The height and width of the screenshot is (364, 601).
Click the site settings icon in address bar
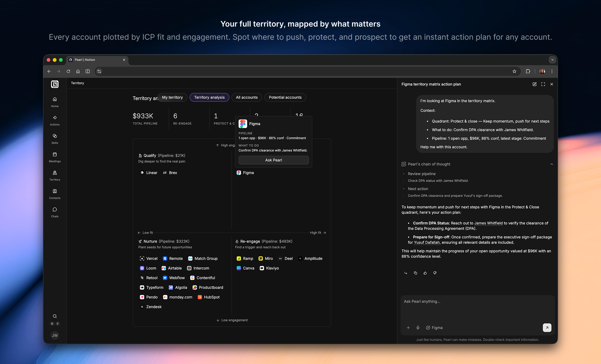coord(99,71)
